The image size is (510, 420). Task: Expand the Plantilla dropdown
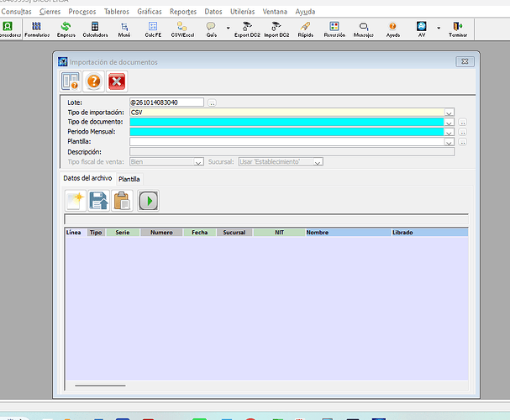point(449,142)
